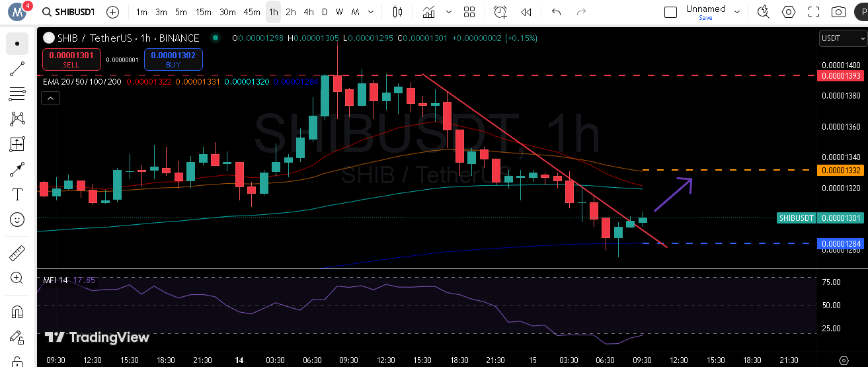
Task: Open chart settings hexagon icon
Action: point(789,12)
